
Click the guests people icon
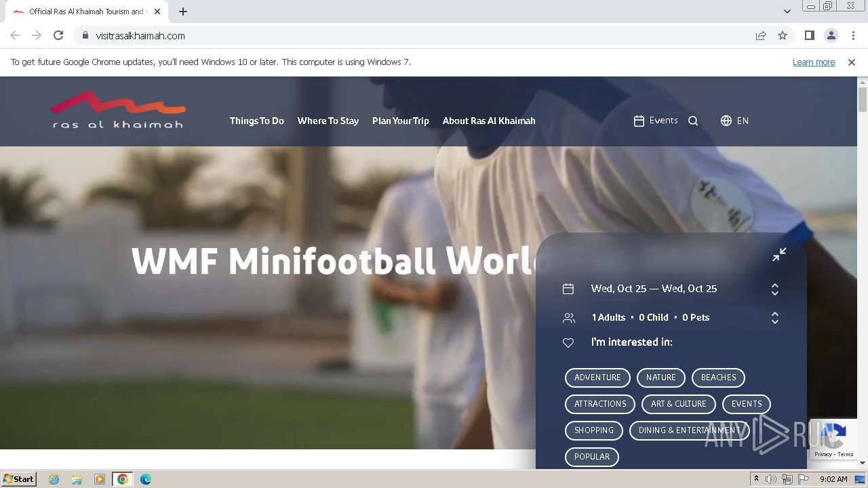coord(568,317)
